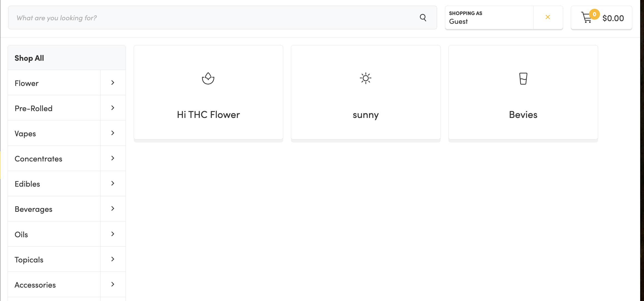This screenshot has width=644, height=301.
Task: Expand the Edibles chevron arrow
Action: click(x=113, y=183)
